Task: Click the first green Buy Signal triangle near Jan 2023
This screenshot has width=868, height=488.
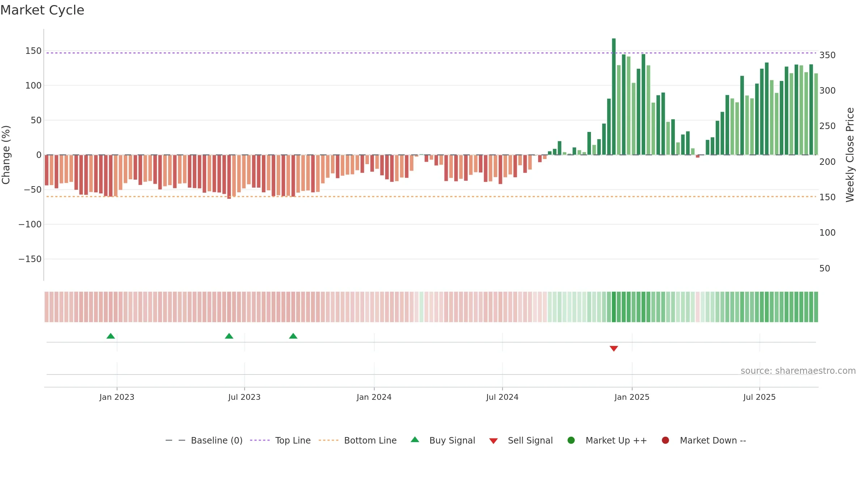Action: pyautogui.click(x=111, y=336)
